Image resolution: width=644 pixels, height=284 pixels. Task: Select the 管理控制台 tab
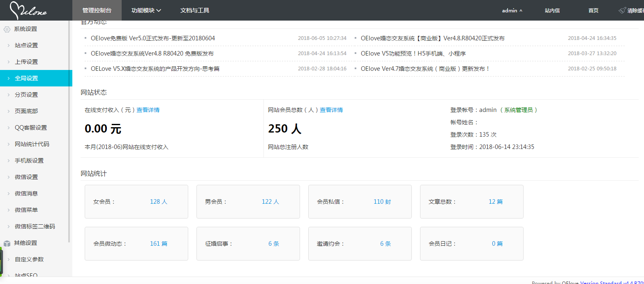point(97,10)
